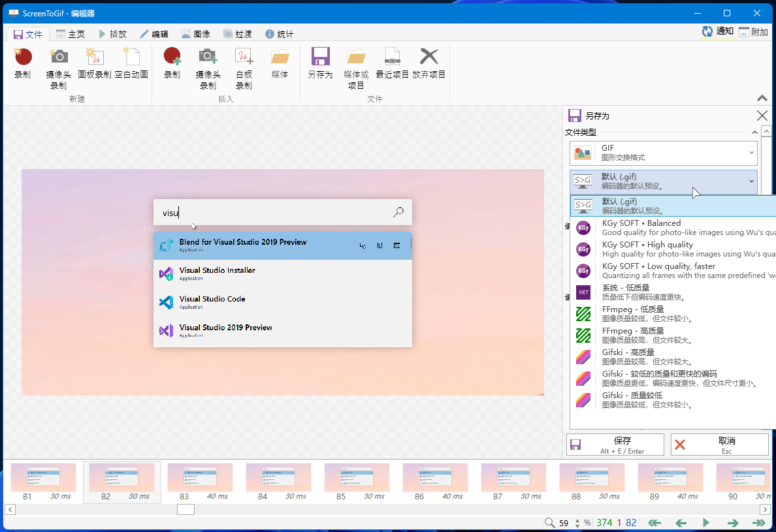776x532 pixels.
Task: Click the frame list right scroll arrow
Action: pyautogui.click(x=765, y=509)
